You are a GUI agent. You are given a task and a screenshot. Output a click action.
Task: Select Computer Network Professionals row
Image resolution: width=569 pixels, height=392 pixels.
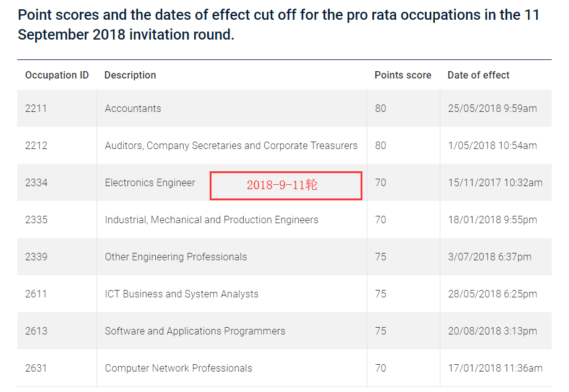pyautogui.click(x=178, y=369)
